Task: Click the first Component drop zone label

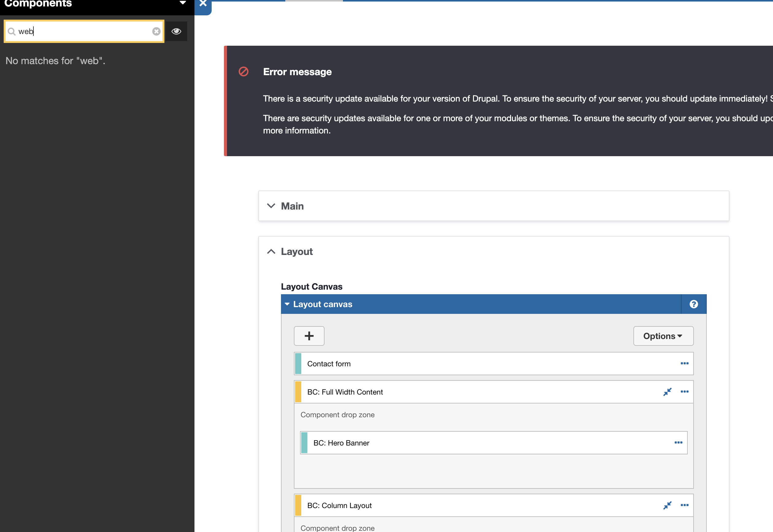Action: click(337, 415)
